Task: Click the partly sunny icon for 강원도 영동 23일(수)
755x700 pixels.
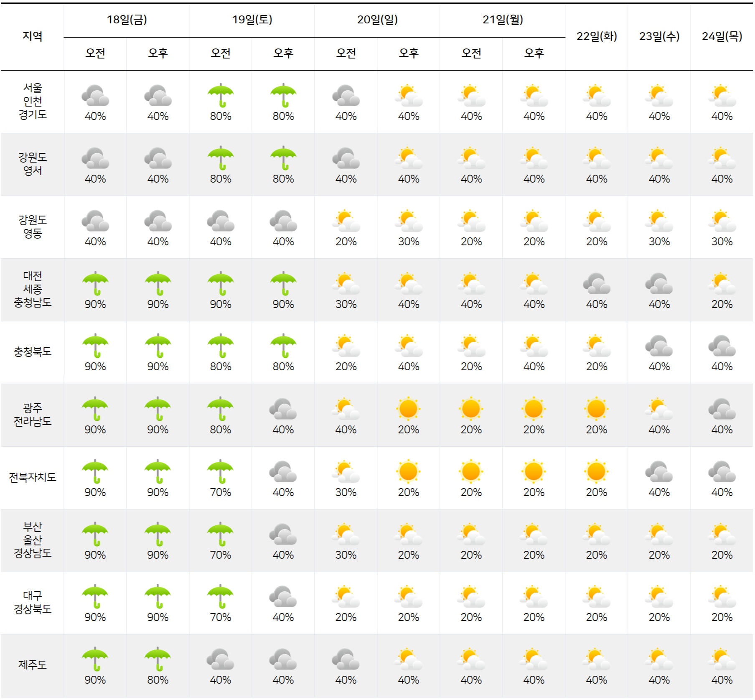Action: click(659, 221)
